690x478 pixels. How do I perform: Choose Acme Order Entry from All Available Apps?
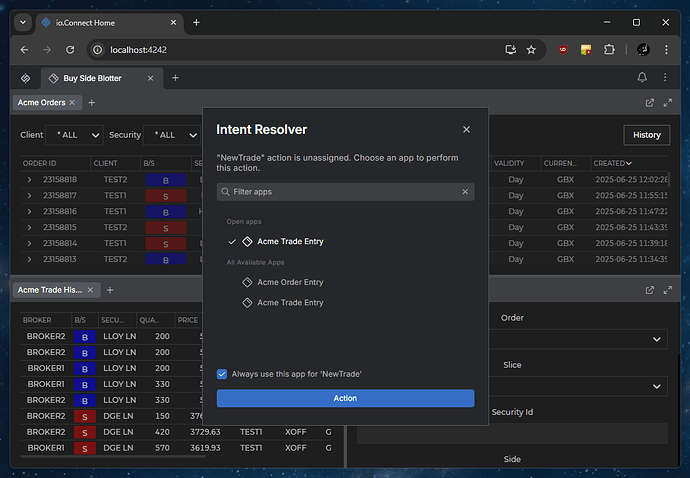coord(290,282)
